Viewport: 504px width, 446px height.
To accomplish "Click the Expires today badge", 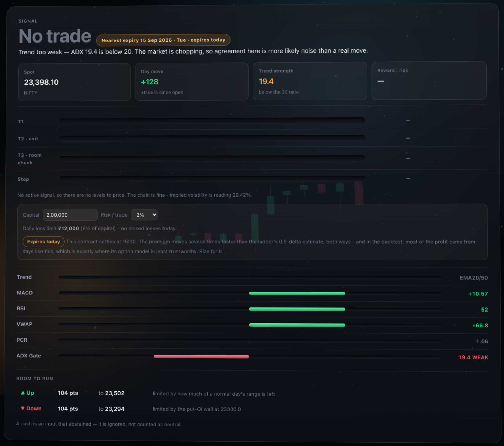I will click(43, 242).
